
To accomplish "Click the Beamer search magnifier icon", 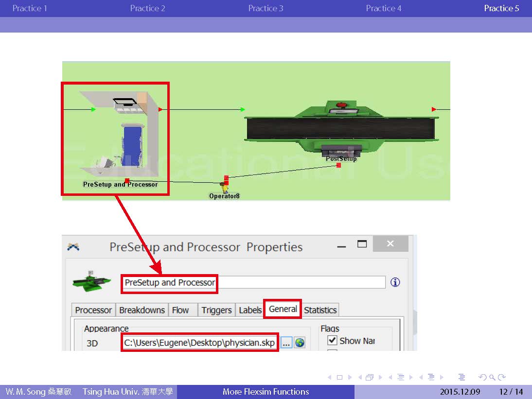I will (493, 377).
